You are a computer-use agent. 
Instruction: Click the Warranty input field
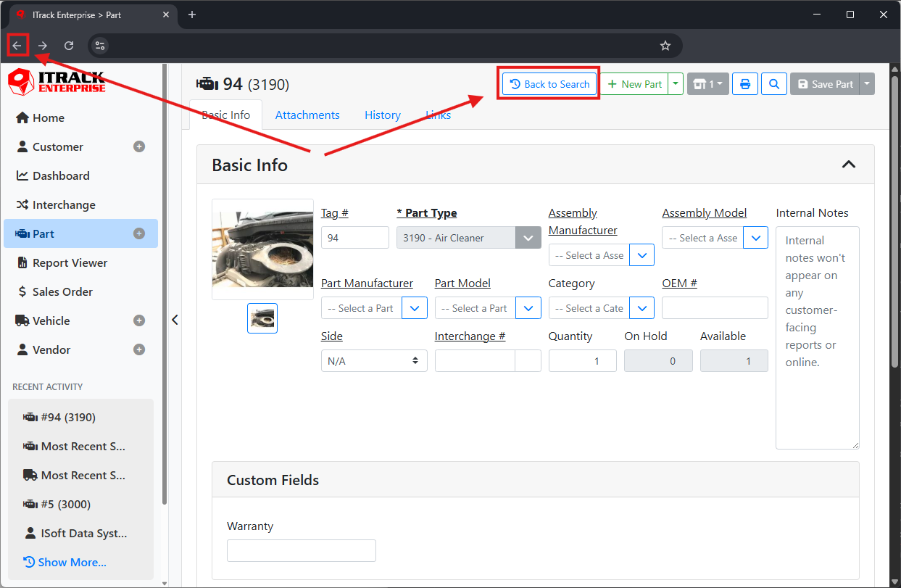(301, 550)
